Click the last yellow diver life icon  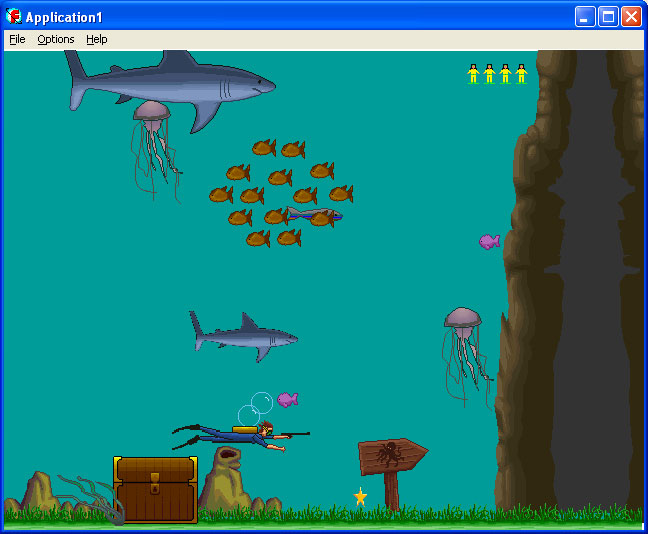click(x=521, y=73)
